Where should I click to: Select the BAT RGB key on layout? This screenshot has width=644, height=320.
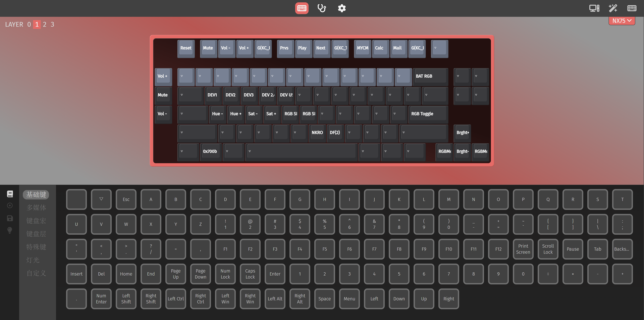(x=430, y=76)
